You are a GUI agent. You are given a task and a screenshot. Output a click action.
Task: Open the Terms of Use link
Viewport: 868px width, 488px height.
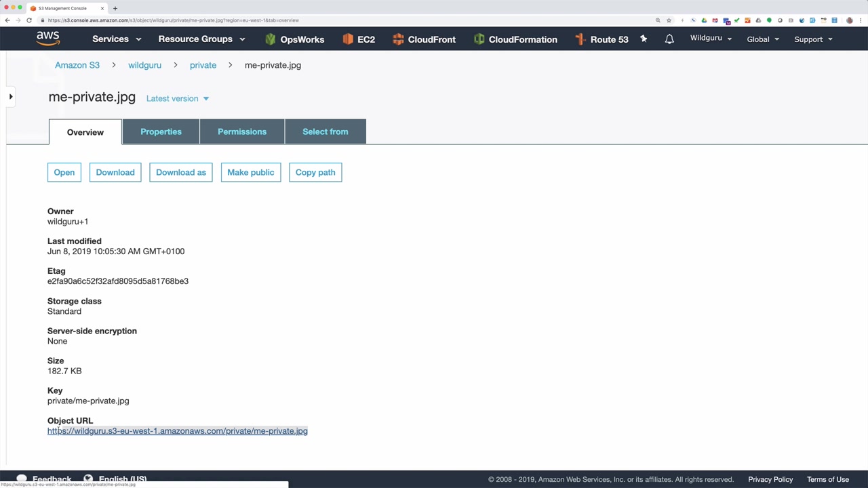coord(828,479)
